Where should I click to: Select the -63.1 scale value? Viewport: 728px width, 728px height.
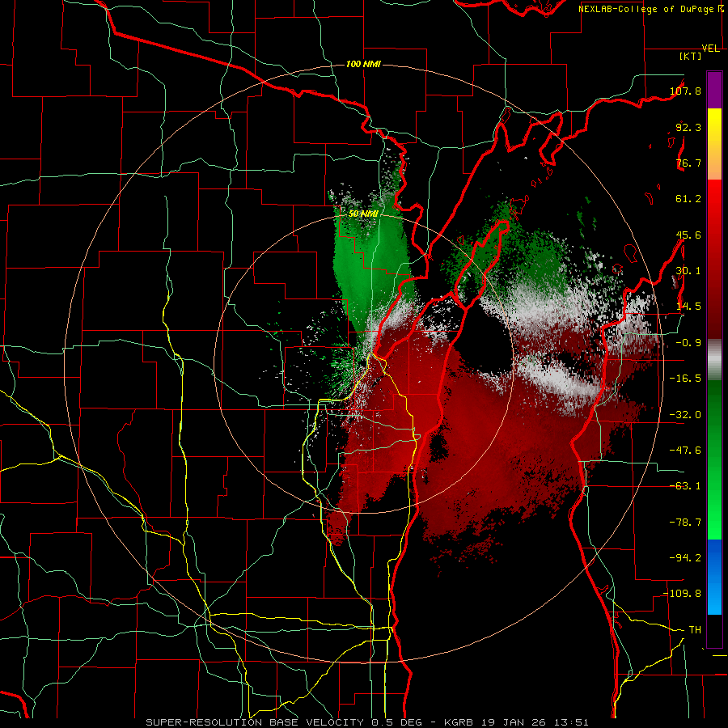[685, 486]
